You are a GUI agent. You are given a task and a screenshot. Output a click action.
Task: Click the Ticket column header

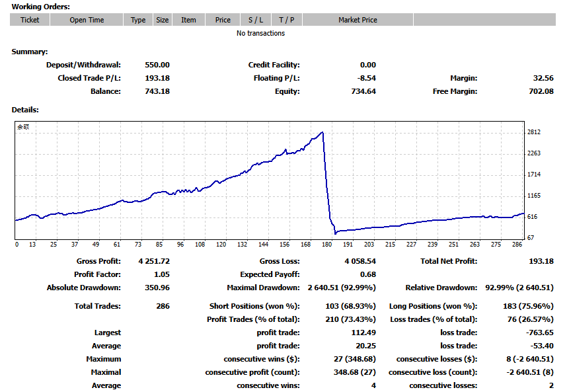(30, 20)
